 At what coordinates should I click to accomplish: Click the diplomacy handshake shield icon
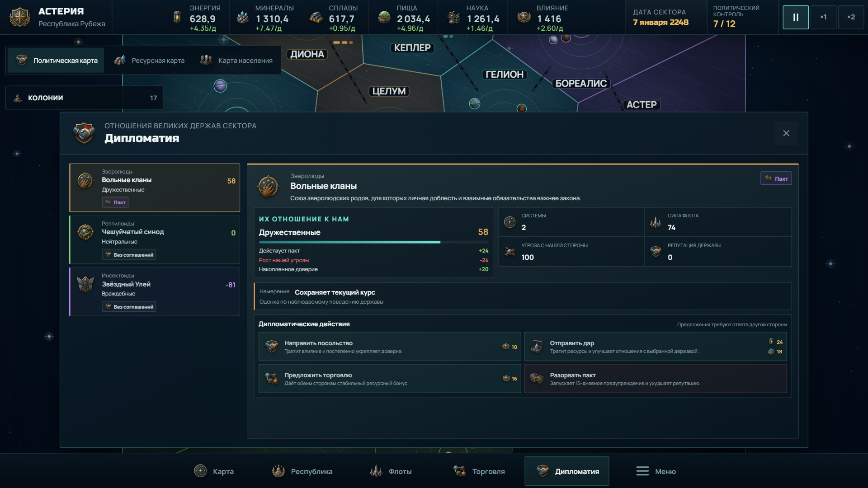pyautogui.click(x=84, y=133)
